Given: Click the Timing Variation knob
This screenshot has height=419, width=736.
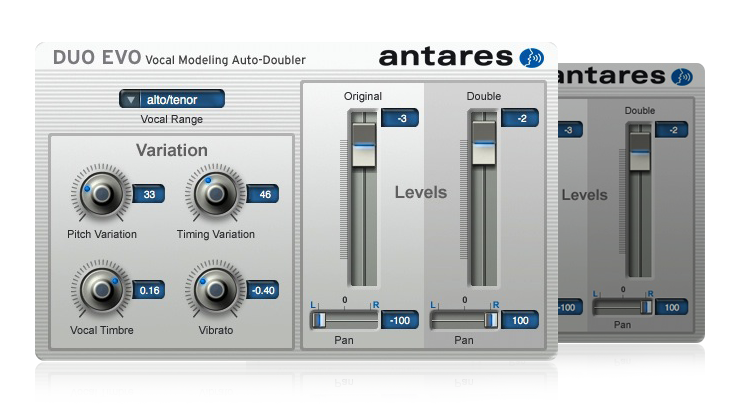Looking at the screenshot, I should [215, 193].
